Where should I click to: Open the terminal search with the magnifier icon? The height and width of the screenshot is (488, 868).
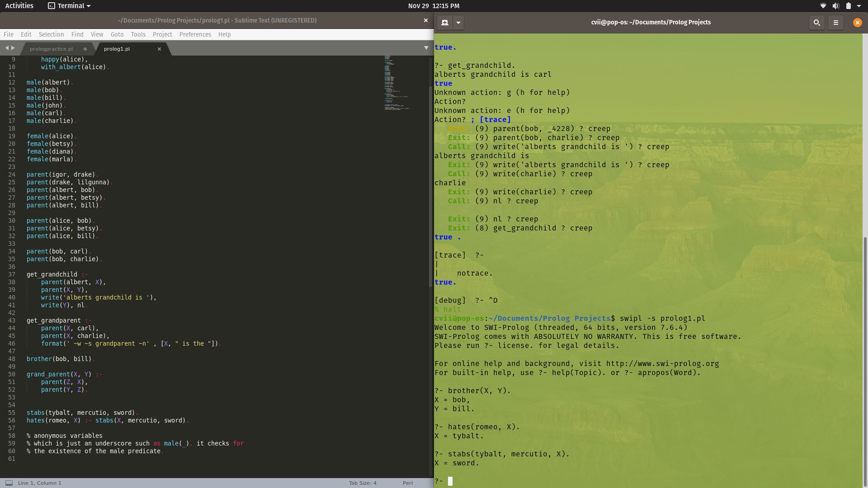coord(816,22)
